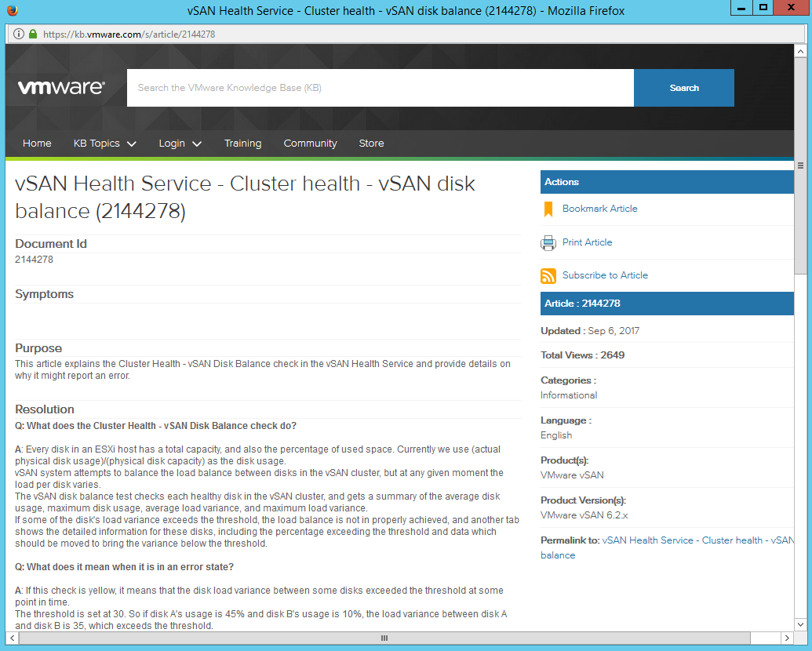Click the green padlock security icon
The width and height of the screenshot is (812, 651).
point(33,35)
